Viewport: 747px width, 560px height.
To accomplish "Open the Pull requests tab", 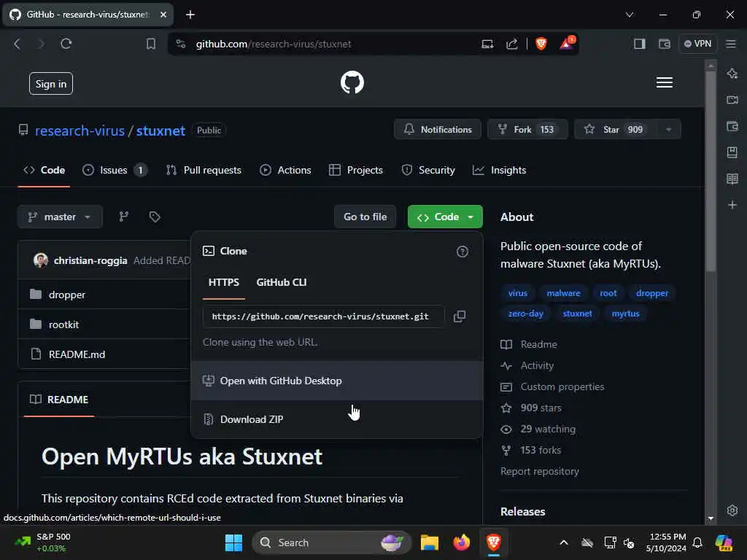I will point(204,170).
